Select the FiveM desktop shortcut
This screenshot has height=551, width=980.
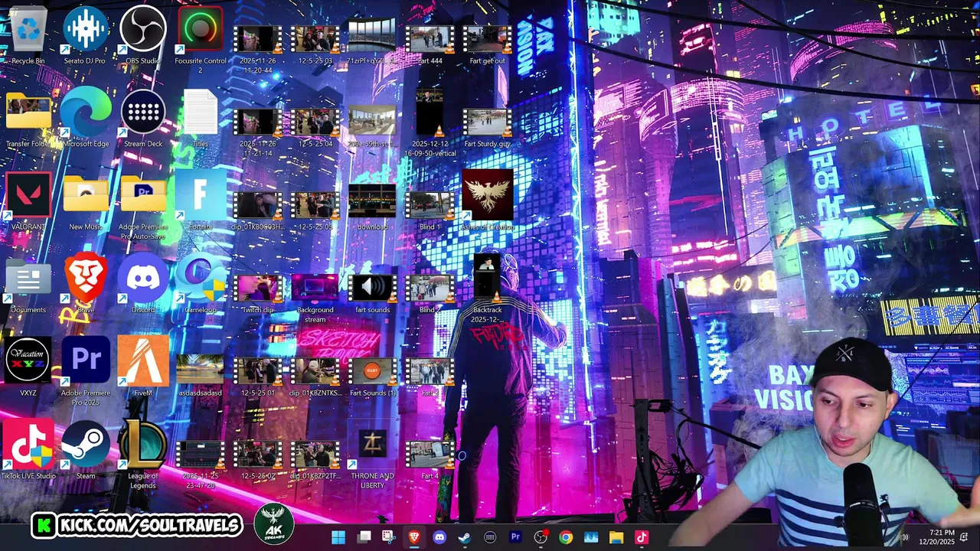coord(142,367)
